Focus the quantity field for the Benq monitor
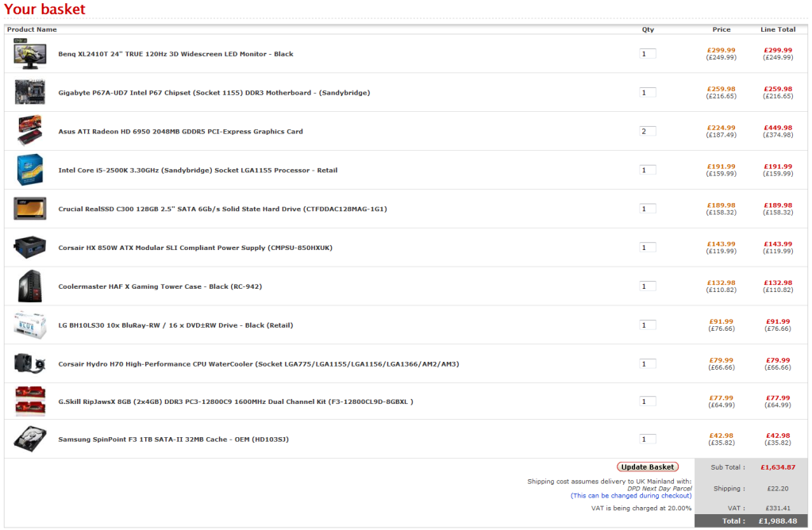Image resolution: width=812 pixels, height=530 pixels. (648, 54)
